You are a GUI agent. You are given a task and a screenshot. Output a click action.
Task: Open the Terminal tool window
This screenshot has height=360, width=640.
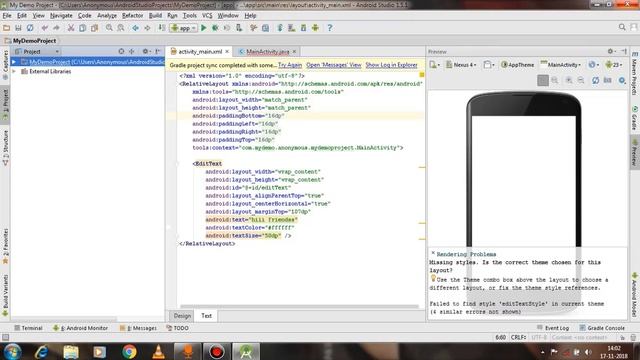coord(28,328)
